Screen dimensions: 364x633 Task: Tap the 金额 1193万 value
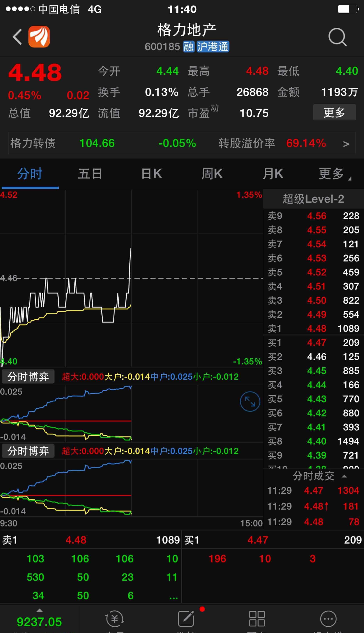[339, 92]
